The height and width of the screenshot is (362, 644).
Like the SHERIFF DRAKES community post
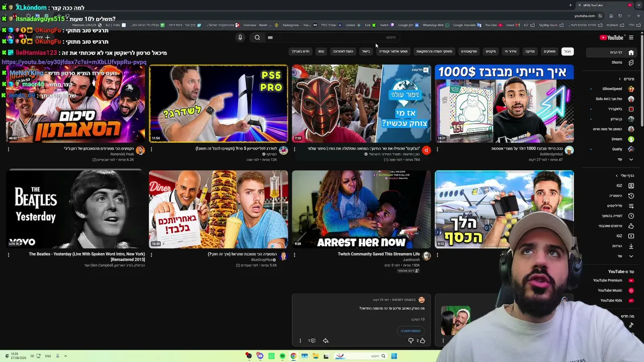422,341
